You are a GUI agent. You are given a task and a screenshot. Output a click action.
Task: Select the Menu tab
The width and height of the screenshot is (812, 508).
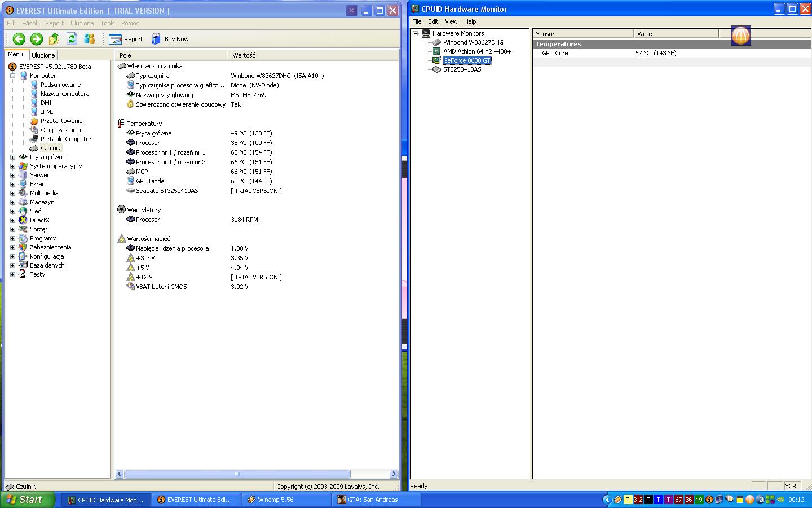(x=16, y=55)
